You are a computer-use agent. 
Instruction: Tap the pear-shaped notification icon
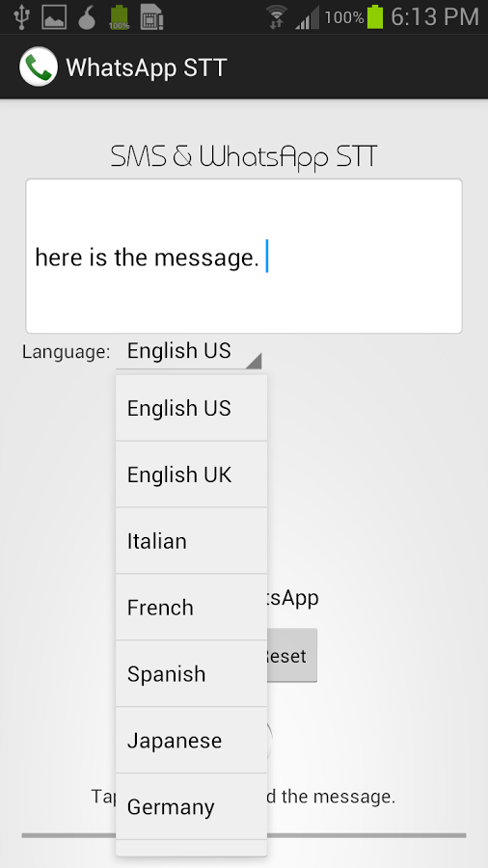tap(87, 17)
